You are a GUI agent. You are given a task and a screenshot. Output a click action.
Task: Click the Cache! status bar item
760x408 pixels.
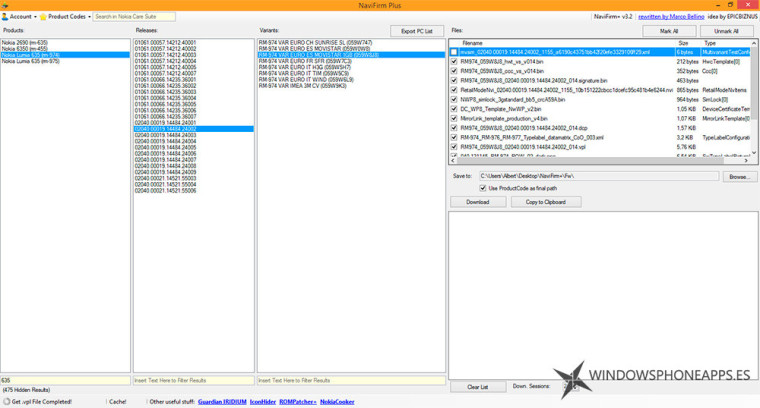point(118,402)
